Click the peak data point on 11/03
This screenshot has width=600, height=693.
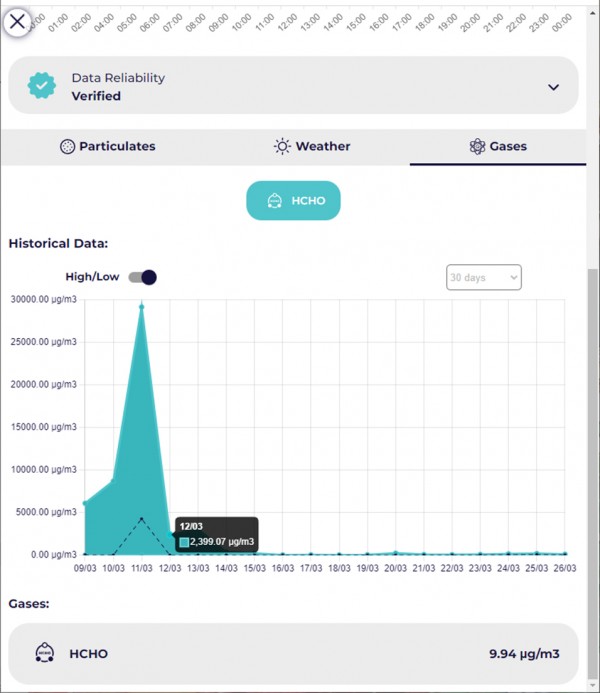point(142,306)
